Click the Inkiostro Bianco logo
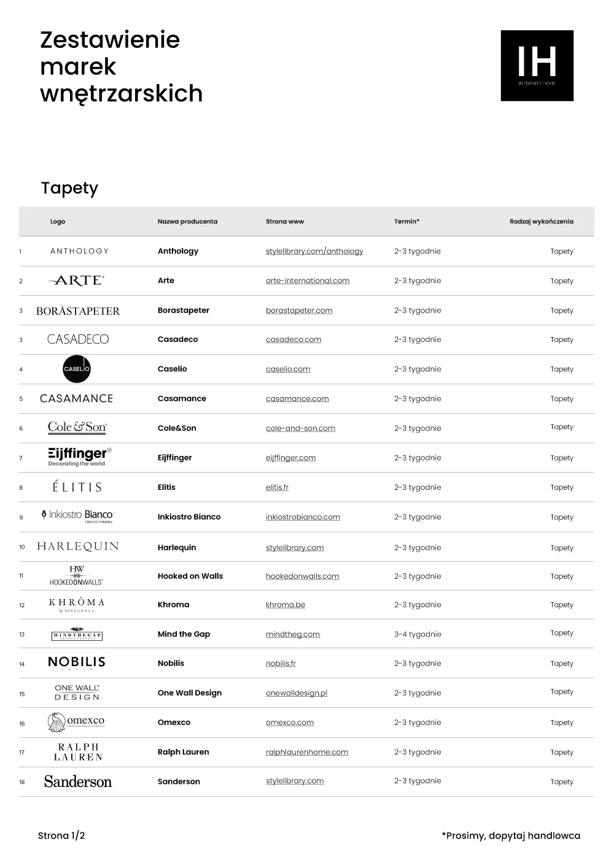 [x=78, y=516]
